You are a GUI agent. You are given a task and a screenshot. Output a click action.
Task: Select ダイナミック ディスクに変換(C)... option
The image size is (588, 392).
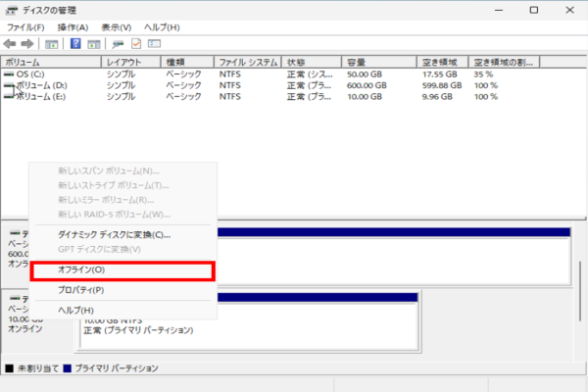coord(114,235)
